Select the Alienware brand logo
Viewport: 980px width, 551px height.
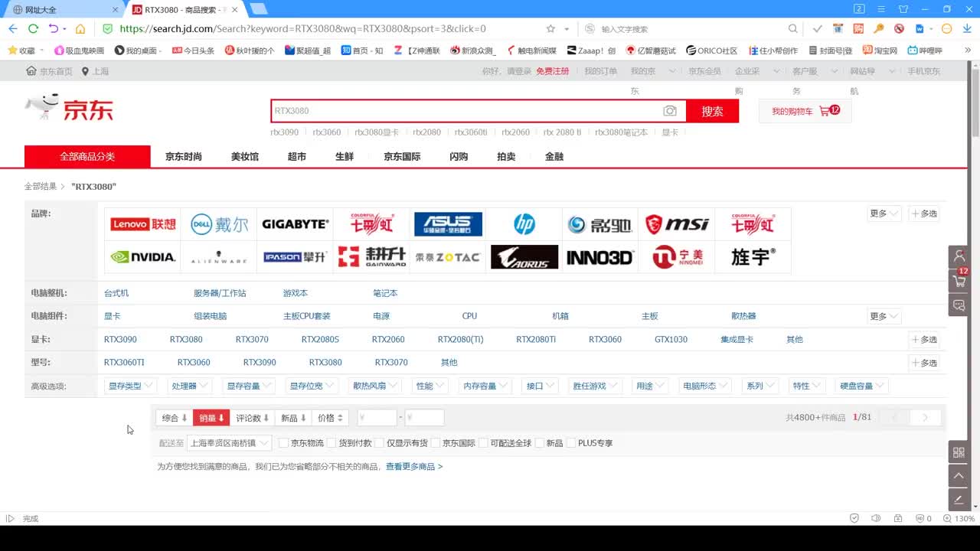coord(219,257)
